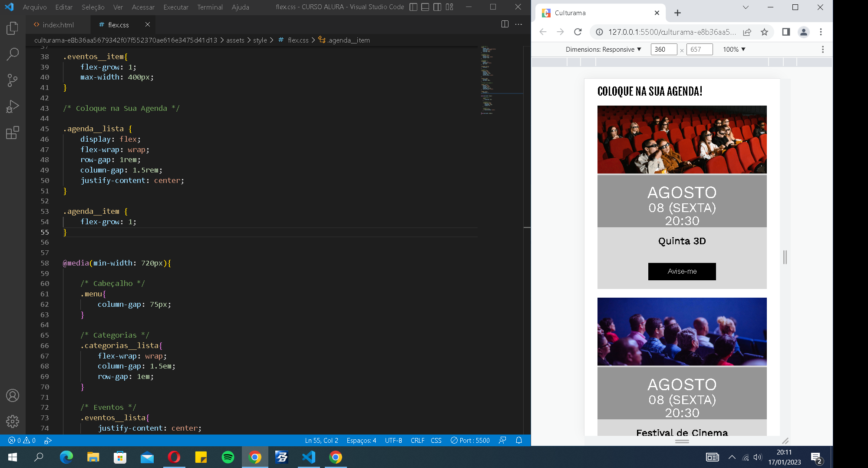Open the Ver menu
868x468 pixels.
pyautogui.click(x=118, y=7)
